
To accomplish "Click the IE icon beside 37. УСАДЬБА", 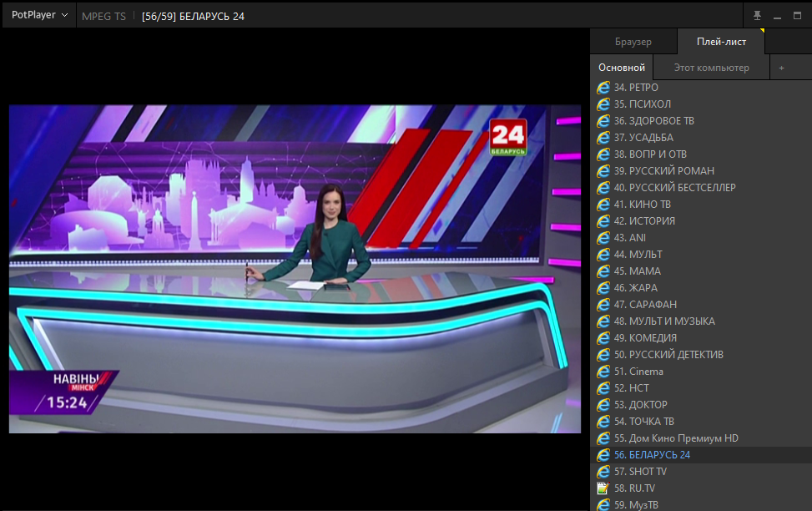I will (x=603, y=137).
